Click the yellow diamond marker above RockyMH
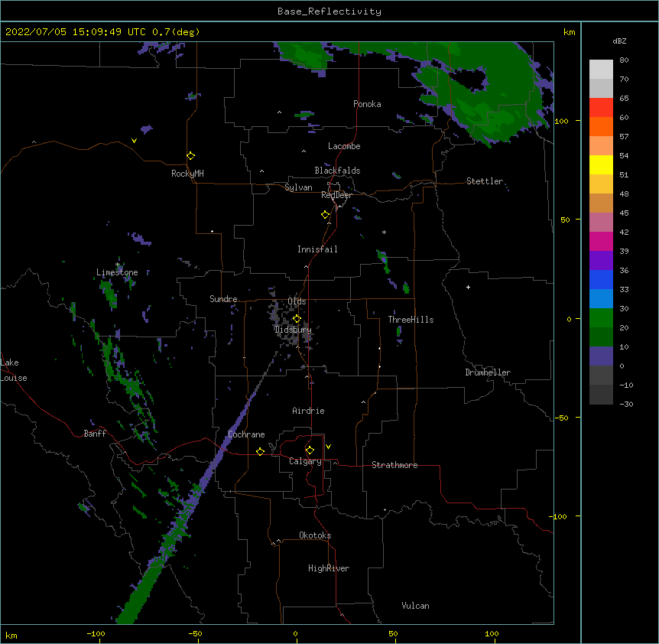This screenshot has width=659, height=644. [x=191, y=156]
